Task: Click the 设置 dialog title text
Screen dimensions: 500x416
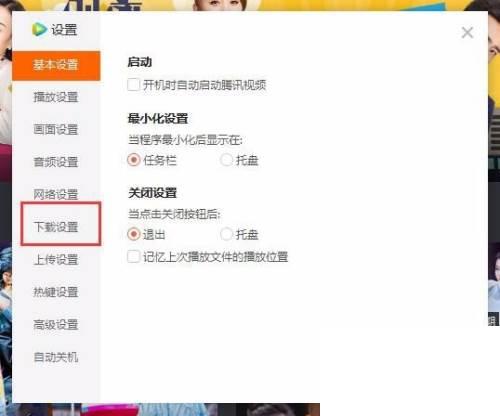Action: click(64, 30)
